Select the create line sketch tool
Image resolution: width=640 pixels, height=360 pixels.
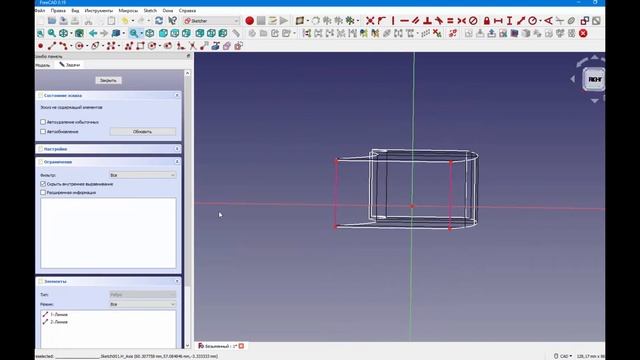click(52, 46)
